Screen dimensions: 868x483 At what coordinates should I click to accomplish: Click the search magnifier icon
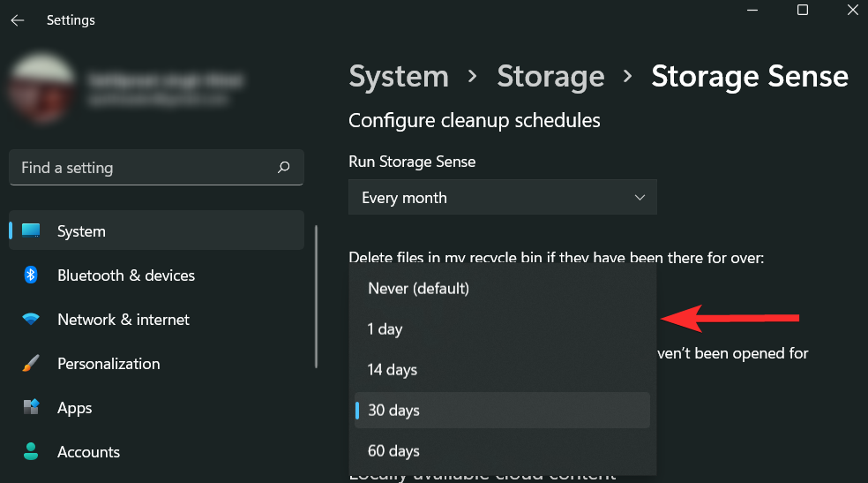pyautogui.click(x=283, y=167)
